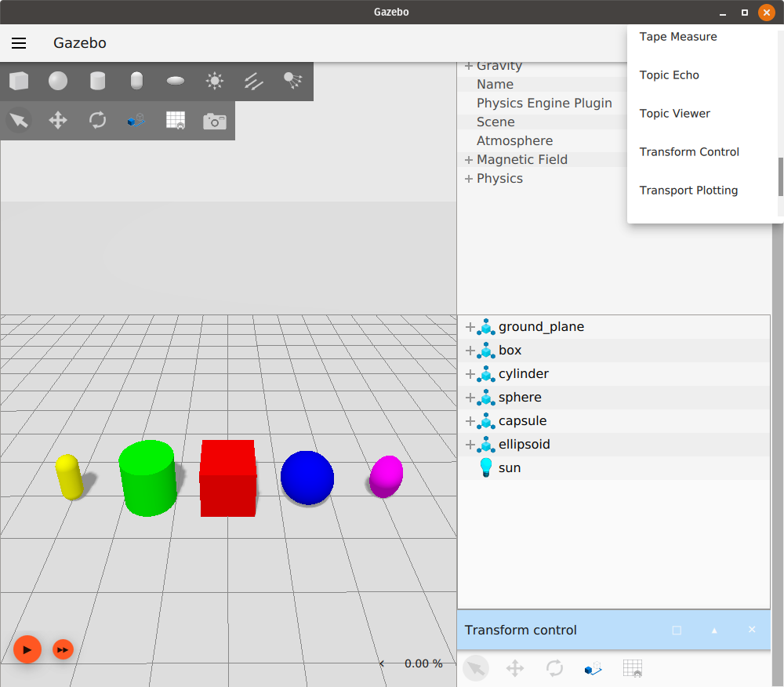
Task: Expand the Gravity property group
Action: pyautogui.click(x=468, y=65)
